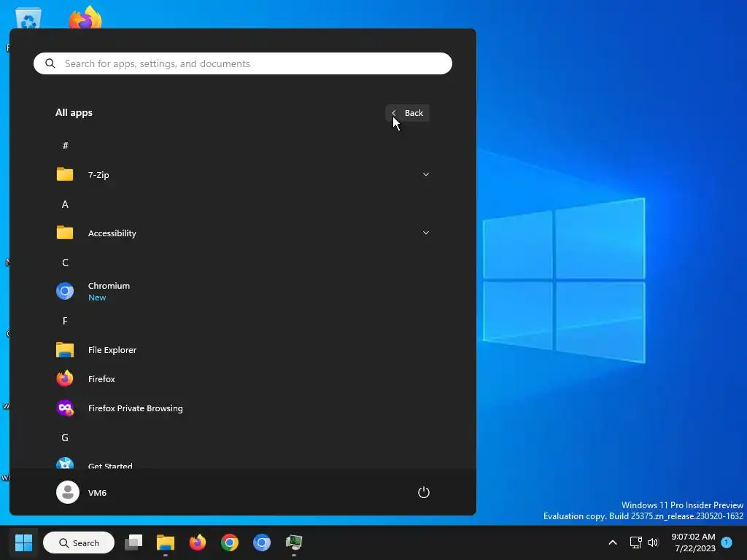
Task: Click the VM6 user avatar icon
Action: pyautogui.click(x=68, y=492)
